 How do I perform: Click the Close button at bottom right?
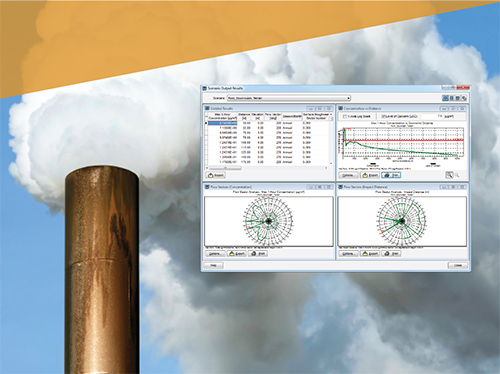click(458, 265)
